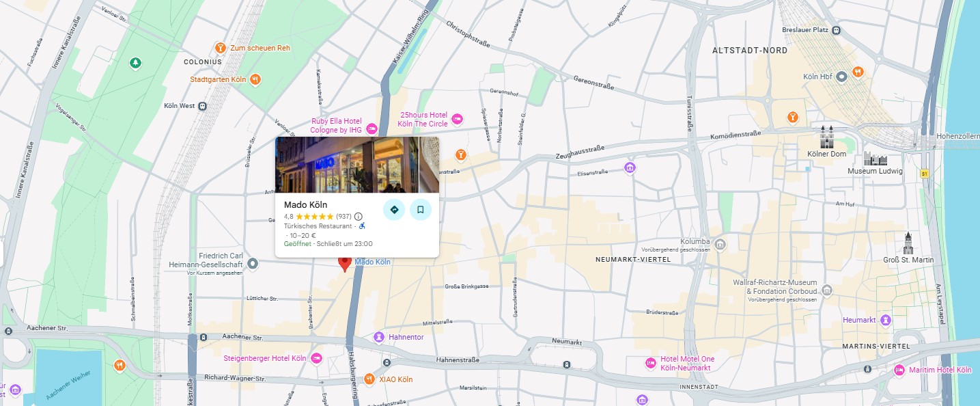This screenshot has height=406, width=980.
Task: Select the Ruby Ella Hotel marker icon
Action: pos(372,128)
